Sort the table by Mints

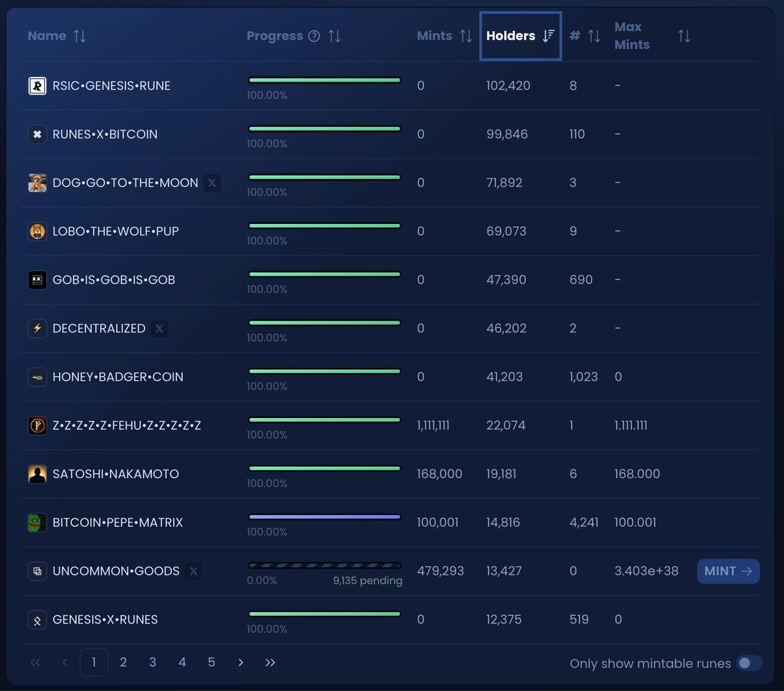click(x=465, y=36)
